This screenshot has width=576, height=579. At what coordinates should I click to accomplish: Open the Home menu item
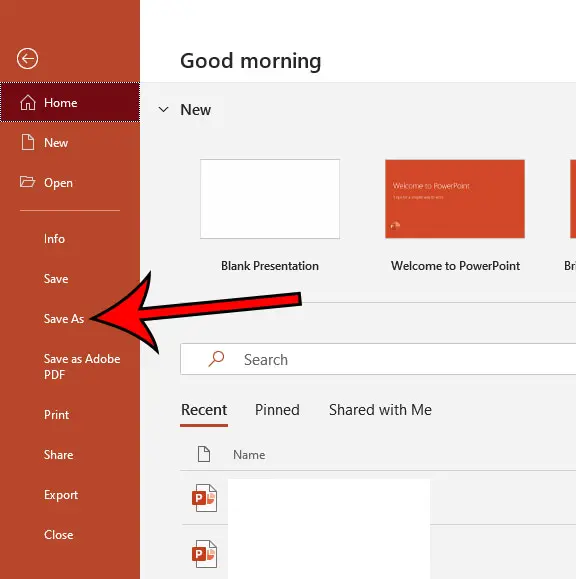tap(70, 102)
